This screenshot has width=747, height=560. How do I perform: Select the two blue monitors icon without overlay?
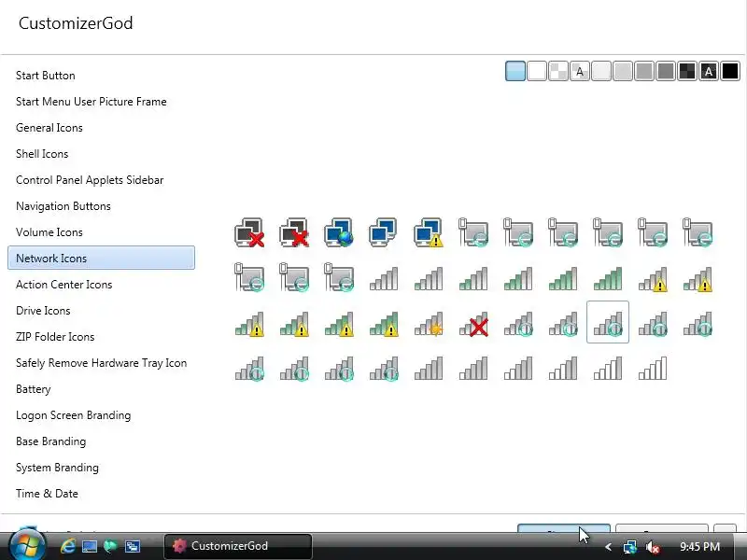(x=384, y=232)
